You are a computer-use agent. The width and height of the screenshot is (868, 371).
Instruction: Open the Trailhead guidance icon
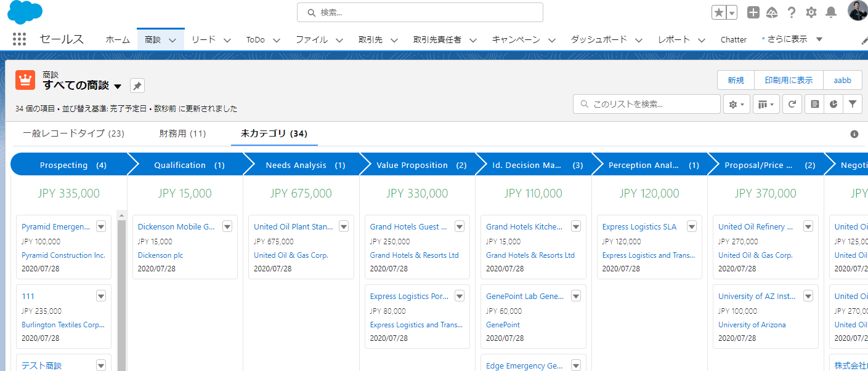pos(772,12)
